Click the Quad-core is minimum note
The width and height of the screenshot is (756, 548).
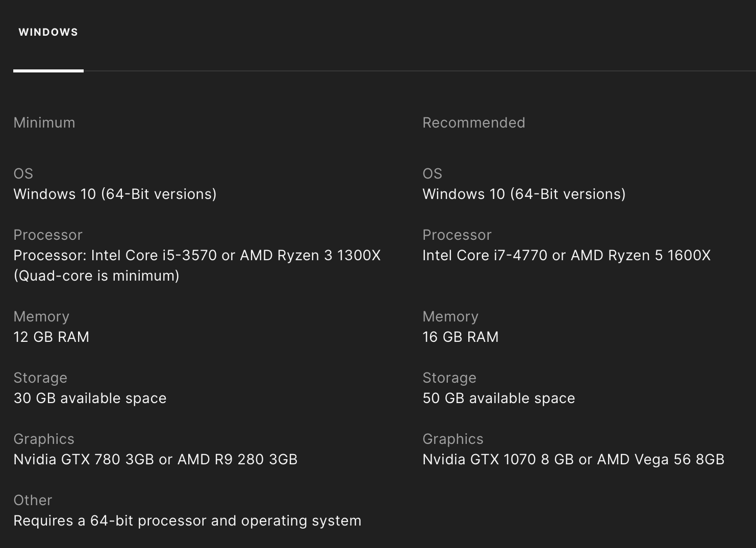[x=96, y=276]
